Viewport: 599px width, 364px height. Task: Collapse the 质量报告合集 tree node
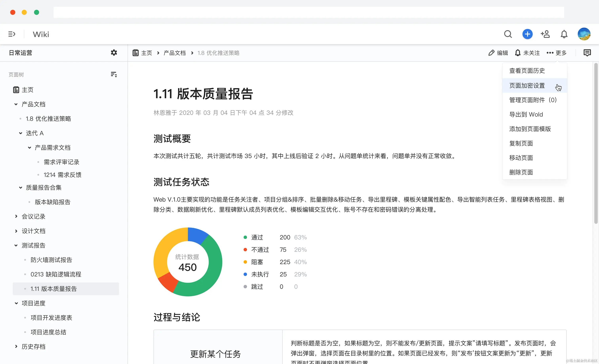pos(21,187)
